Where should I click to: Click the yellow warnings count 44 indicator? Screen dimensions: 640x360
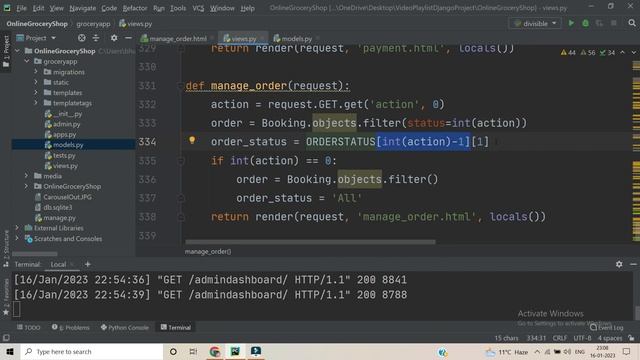point(568,53)
